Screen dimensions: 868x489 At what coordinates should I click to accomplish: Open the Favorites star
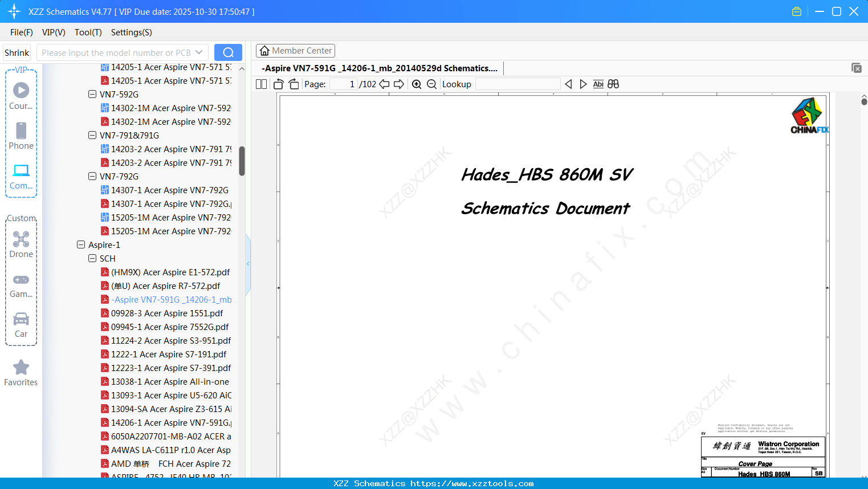click(21, 373)
